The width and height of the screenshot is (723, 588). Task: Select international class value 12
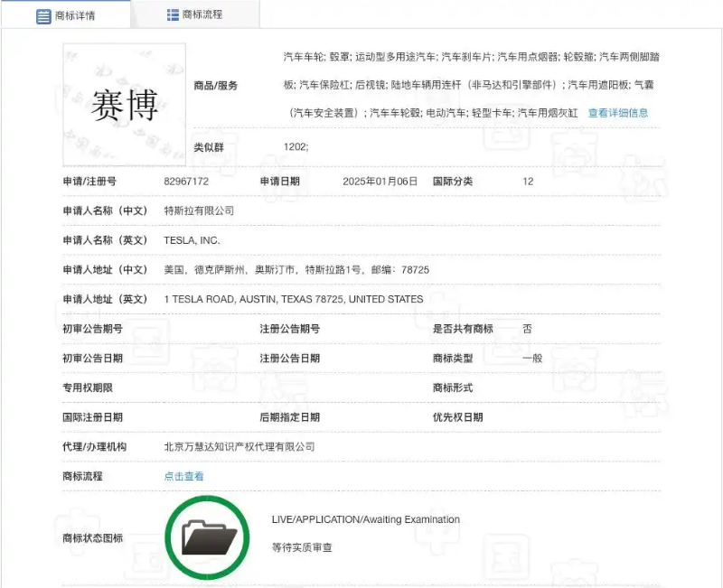(528, 182)
